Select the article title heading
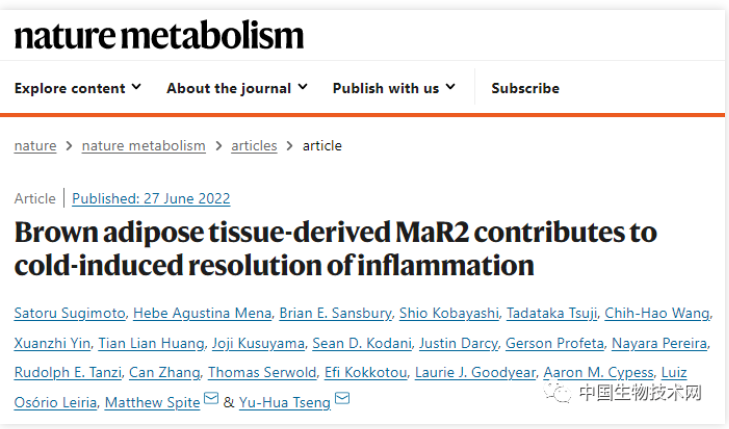 pos(335,249)
